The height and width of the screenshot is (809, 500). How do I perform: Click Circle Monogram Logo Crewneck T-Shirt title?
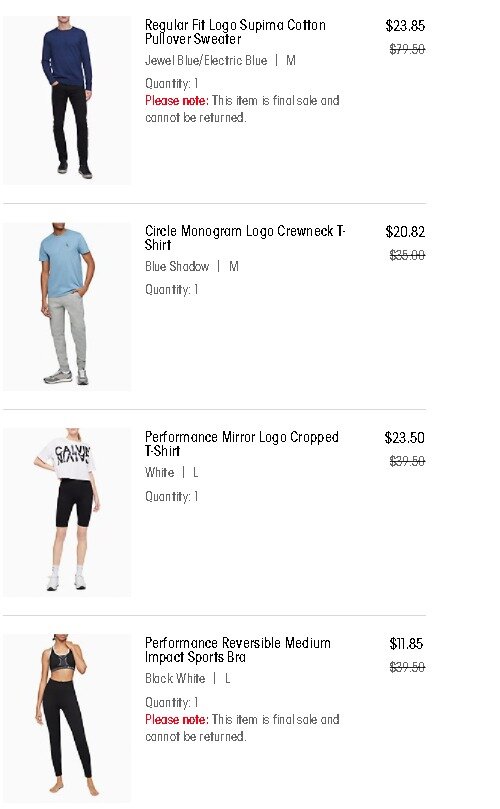245,238
